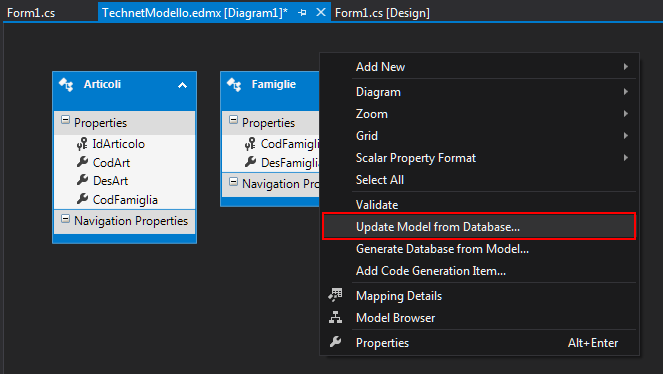This screenshot has height=374, width=663.
Task: Collapse Navigation Properties in Famiglie entity
Action: 233,182
